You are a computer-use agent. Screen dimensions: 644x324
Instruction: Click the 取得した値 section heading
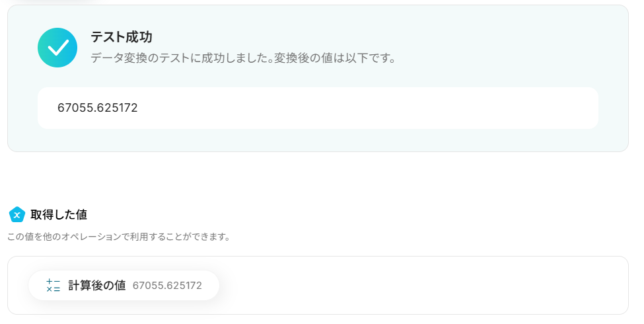59,214
